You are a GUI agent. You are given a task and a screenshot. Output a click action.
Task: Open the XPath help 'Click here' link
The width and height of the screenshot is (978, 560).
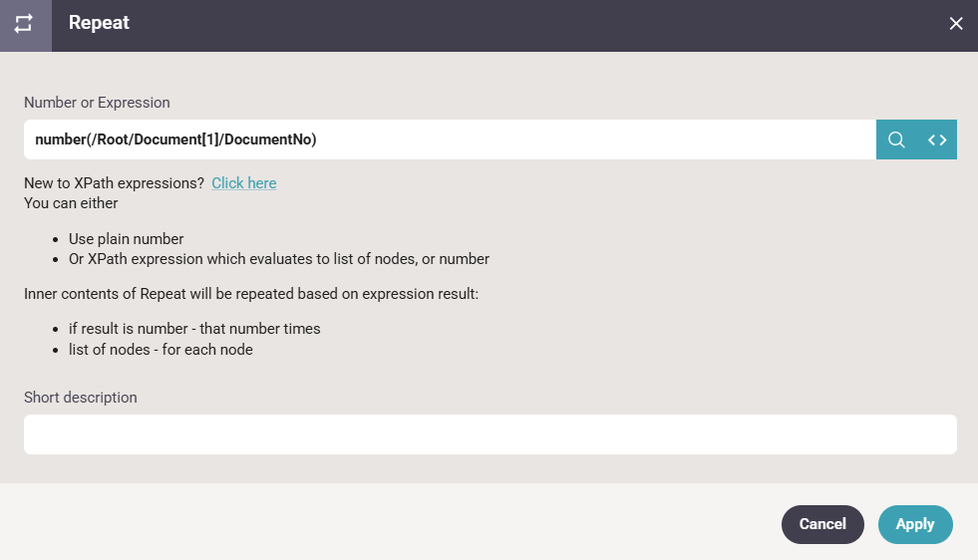(243, 183)
